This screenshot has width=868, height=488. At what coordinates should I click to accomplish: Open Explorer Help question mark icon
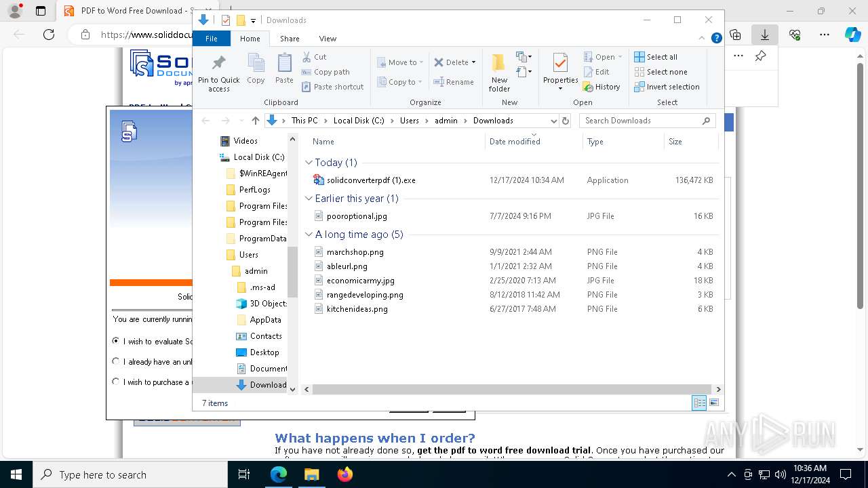click(x=716, y=39)
